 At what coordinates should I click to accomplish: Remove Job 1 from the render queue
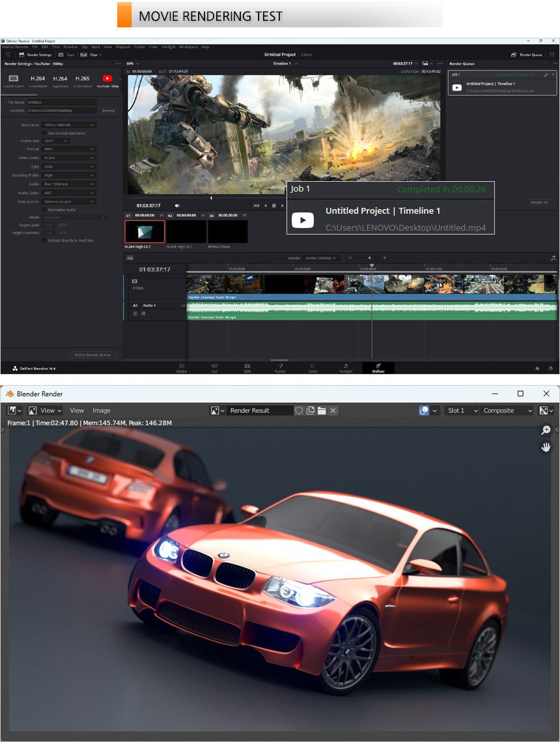tap(553, 75)
